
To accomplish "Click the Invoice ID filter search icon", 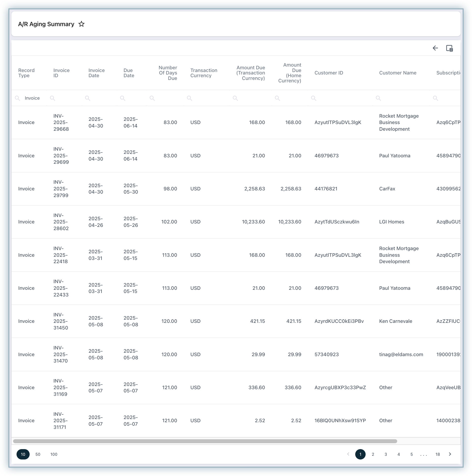I will 53,98.
